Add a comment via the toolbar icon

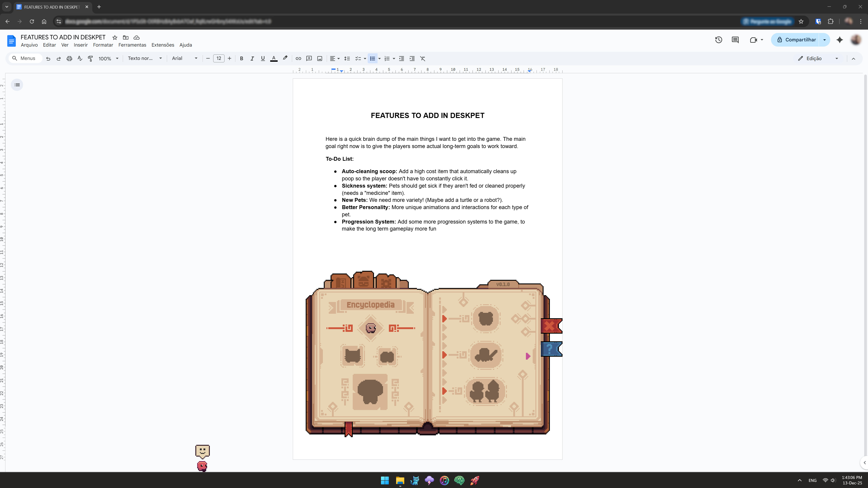pyautogui.click(x=309, y=58)
